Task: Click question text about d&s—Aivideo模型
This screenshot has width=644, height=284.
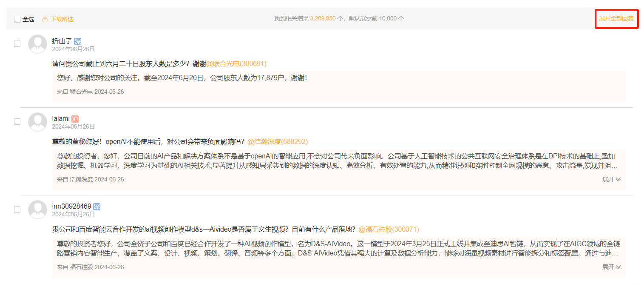Action: 204,229
